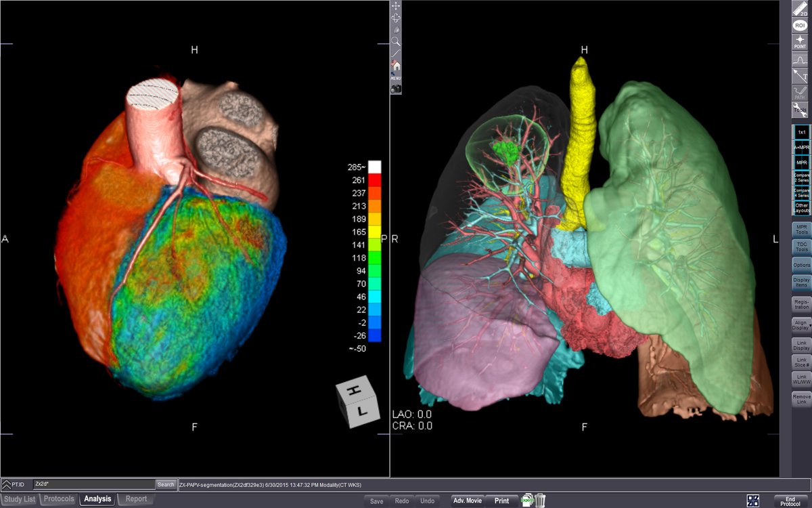Viewport: 812px width, 508px height.
Task: Click the PT.ID search input field
Action: 94,484
